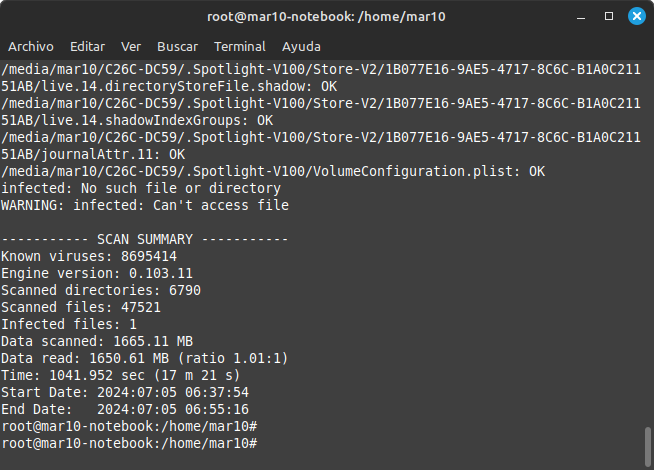Click the 'Engine version: 0.103.11' text
This screenshot has width=654, height=470.
click(x=97, y=273)
